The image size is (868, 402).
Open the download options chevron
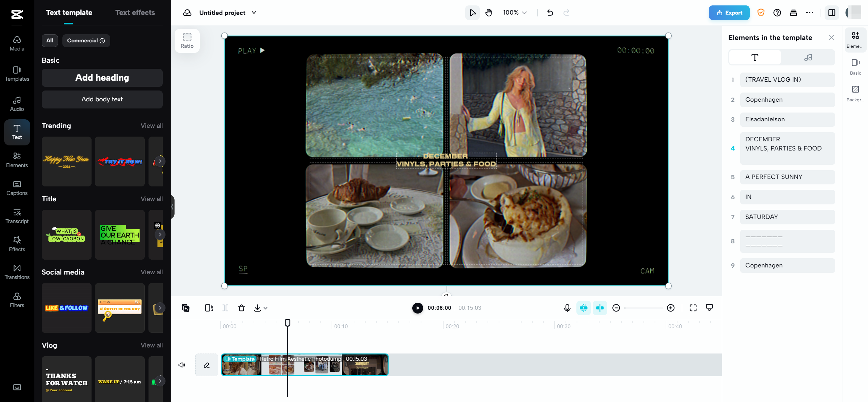pyautogui.click(x=265, y=308)
